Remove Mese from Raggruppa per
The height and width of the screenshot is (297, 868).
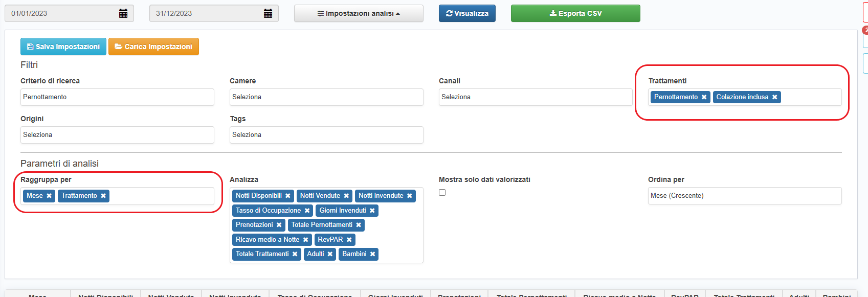click(x=49, y=196)
